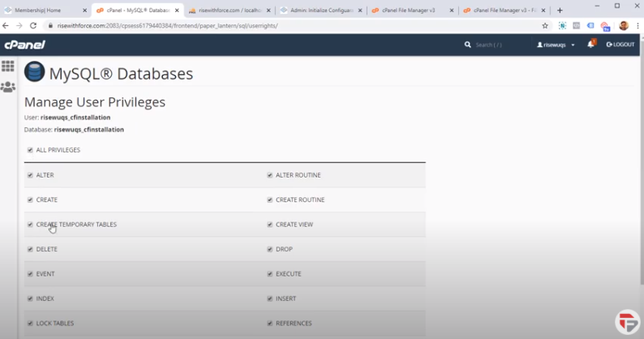
Task: Disable the DROP privilege checkbox
Action: 270,249
